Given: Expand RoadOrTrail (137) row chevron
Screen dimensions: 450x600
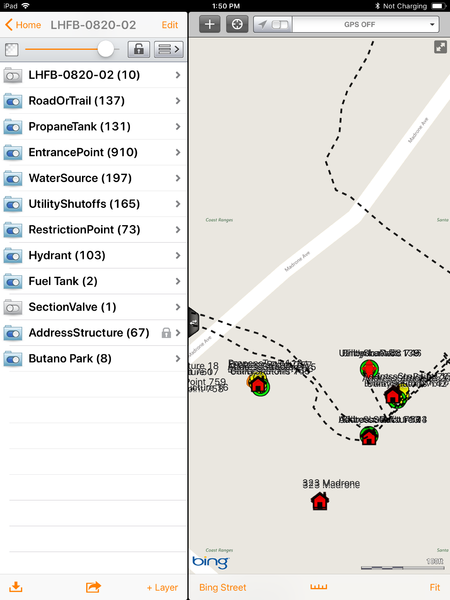Looking at the screenshot, I should click(x=178, y=101).
